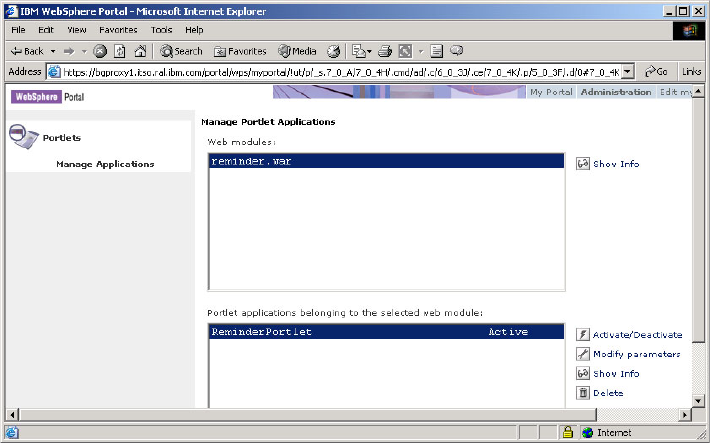Go to the Home page icon
This screenshot has height=443, width=710.
tap(138, 51)
